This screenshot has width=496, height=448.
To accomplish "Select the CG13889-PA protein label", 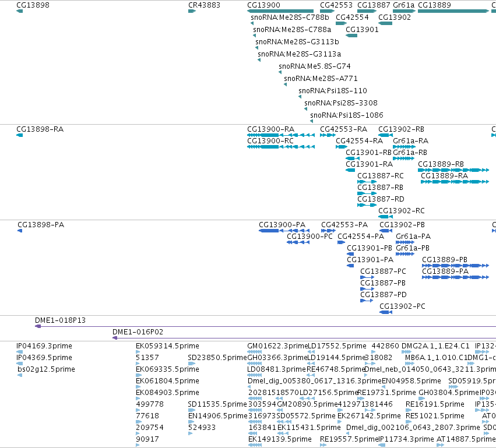I will [445, 271].
